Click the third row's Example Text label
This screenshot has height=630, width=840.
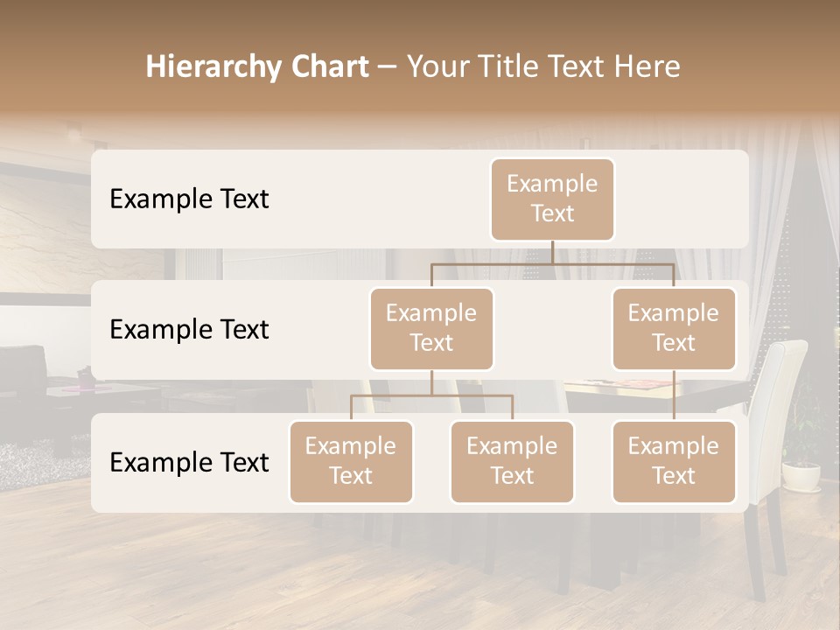189,462
